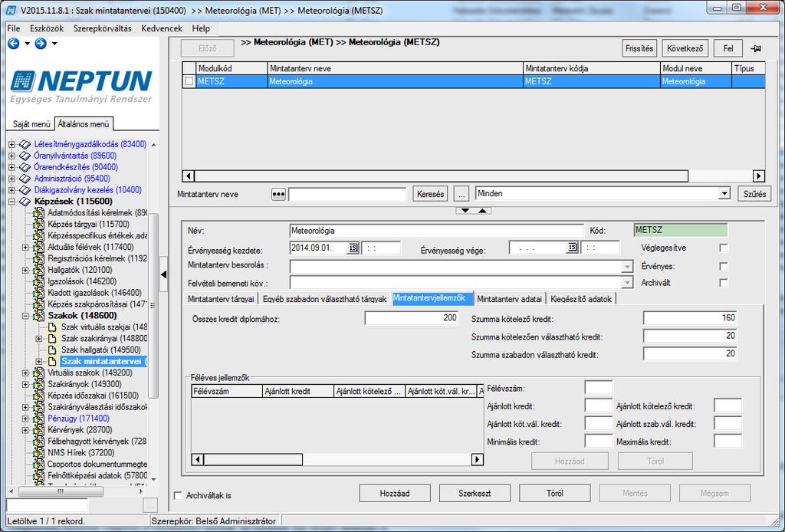The image size is (785, 532).
Task: Open the Eszközök menu
Action: coord(47,28)
